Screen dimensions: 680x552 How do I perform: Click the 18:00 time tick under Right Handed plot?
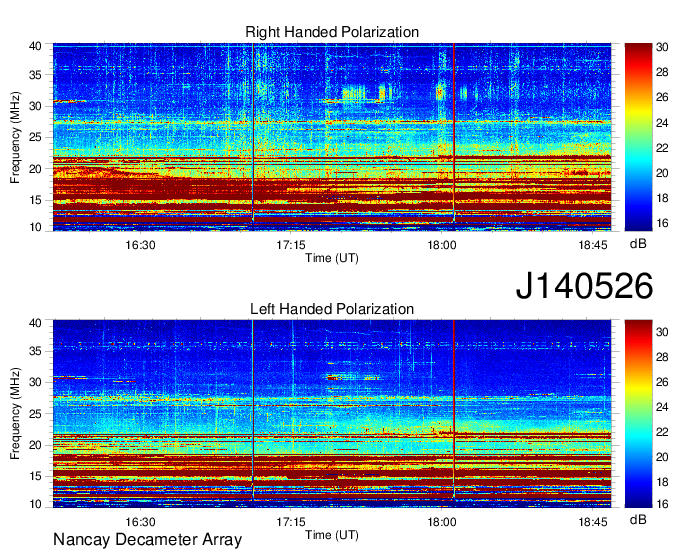[x=442, y=245]
